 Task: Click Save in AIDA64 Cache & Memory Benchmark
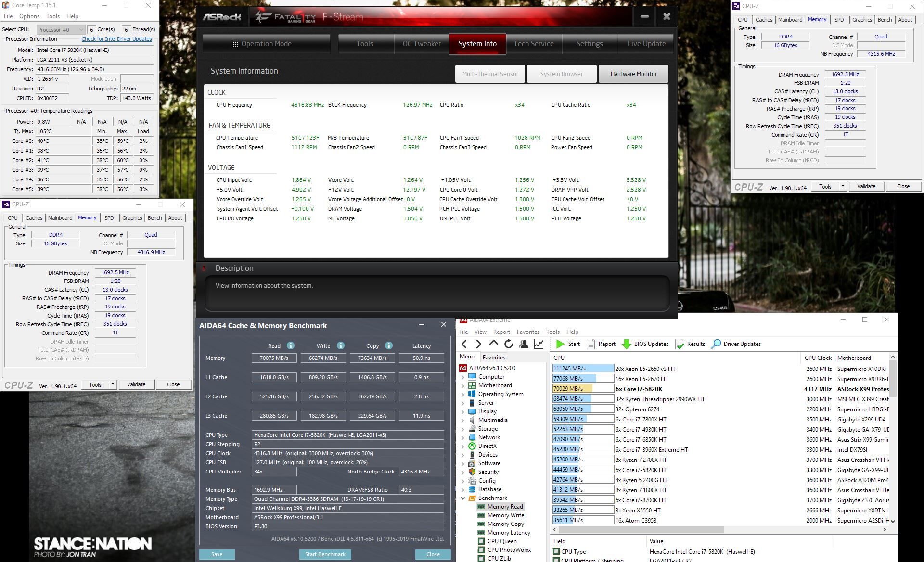point(217,554)
